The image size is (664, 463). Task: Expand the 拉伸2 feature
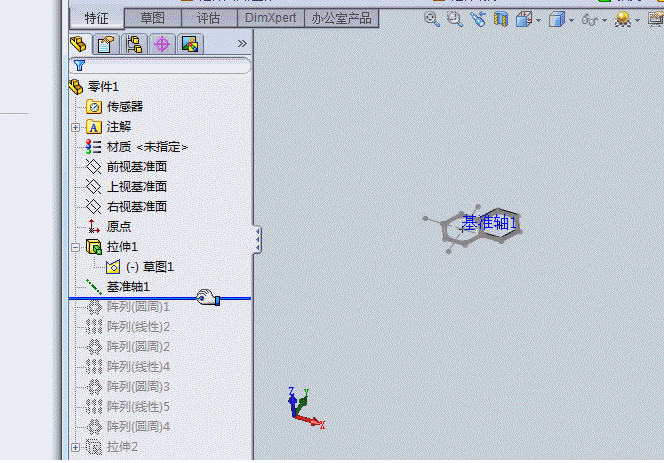tap(75, 447)
